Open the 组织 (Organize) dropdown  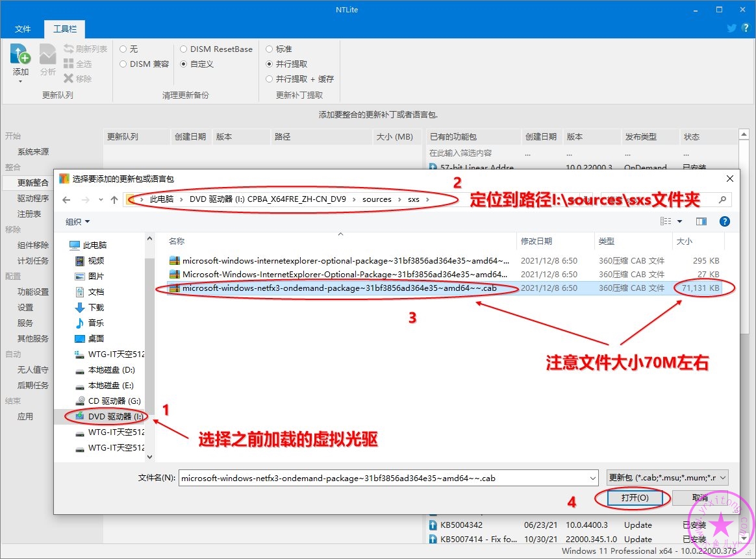pyautogui.click(x=78, y=221)
